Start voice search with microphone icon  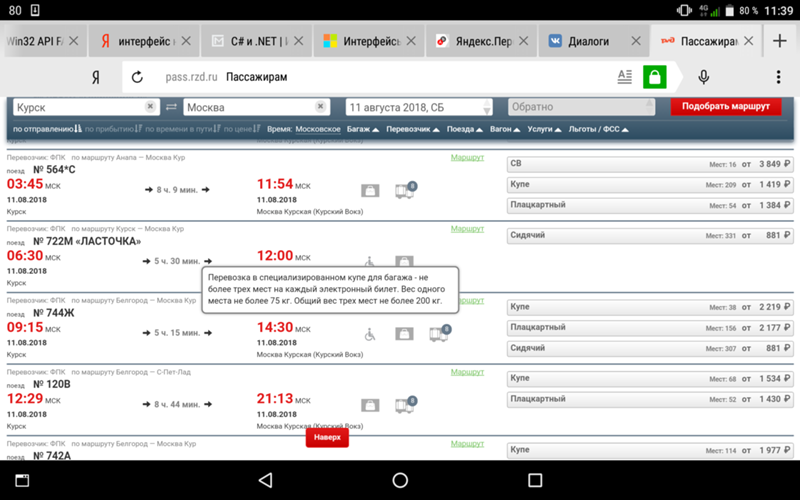(704, 77)
